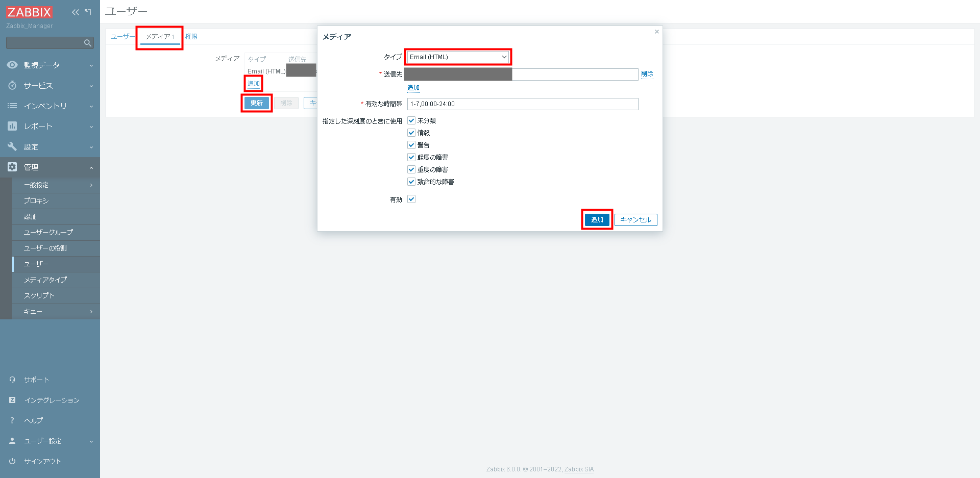The image size is (980, 478).
Task: Switch to the ユーザー tab
Action: [122, 36]
